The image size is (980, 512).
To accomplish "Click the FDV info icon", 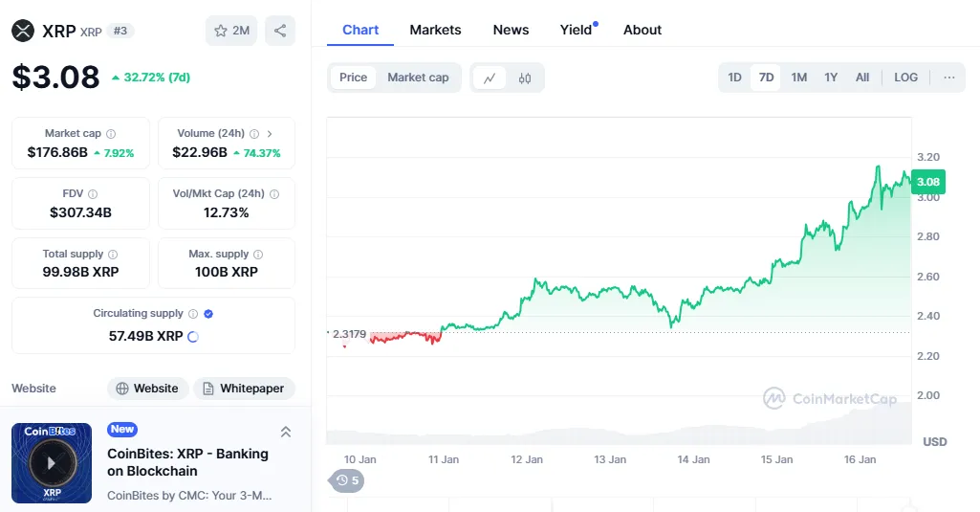I will click(x=95, y=194).
